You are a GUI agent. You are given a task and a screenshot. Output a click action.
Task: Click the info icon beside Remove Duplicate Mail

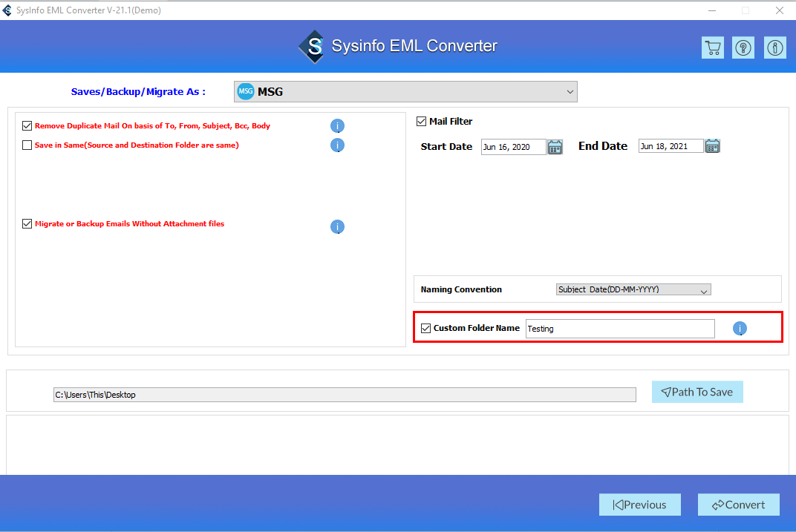tap(337, 126)
